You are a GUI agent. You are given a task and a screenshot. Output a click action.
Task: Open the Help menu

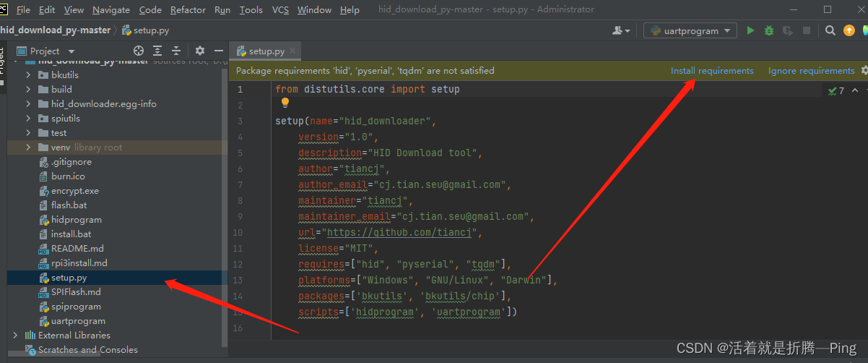[x=350, y=10]
